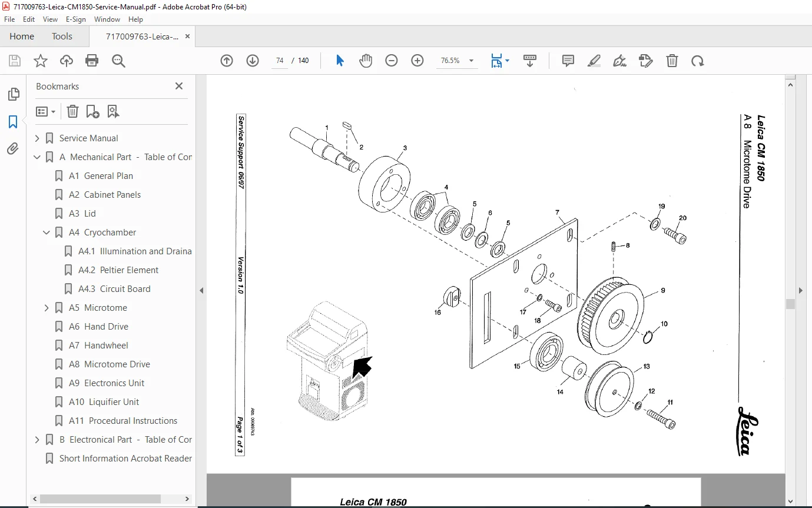Open the bookmarks options menu
812x508 pixels.
[45, 111]
